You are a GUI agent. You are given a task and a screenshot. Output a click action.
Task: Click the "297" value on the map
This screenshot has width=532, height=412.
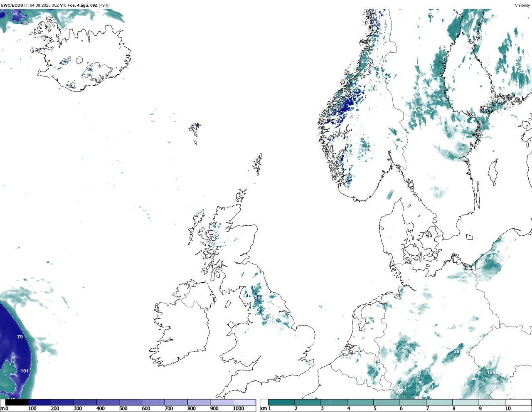coord(458,351)
